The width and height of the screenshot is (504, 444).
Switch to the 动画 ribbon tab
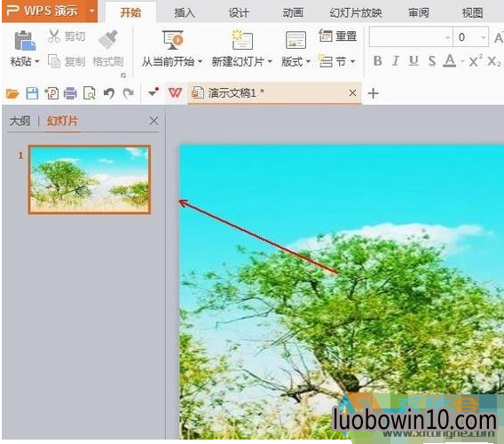click(293, 12)
